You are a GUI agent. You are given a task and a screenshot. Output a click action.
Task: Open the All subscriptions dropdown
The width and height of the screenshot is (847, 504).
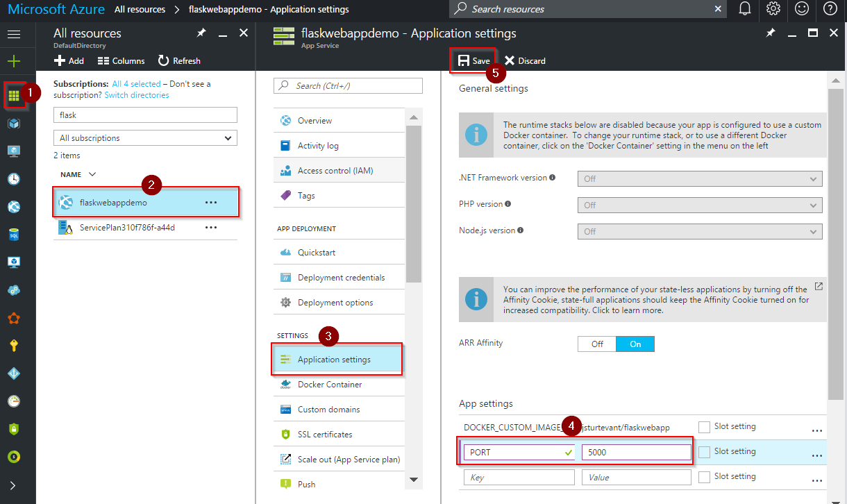(145, 138)
